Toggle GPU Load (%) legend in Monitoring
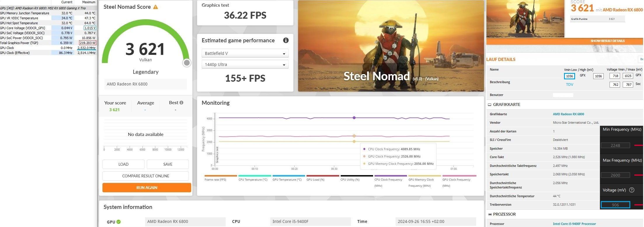 pyautogui.click(x=323, y=178)
